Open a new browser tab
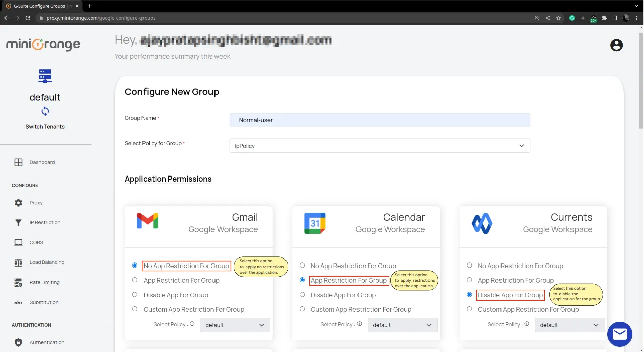Image resolution: width=644 pixels, height=352 pixels. point(90,6)
